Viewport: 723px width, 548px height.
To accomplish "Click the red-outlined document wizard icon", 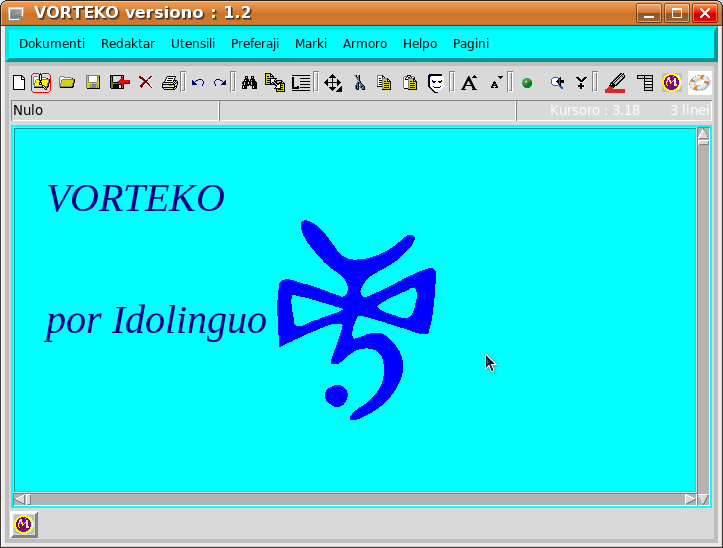I will click(41, 83).
